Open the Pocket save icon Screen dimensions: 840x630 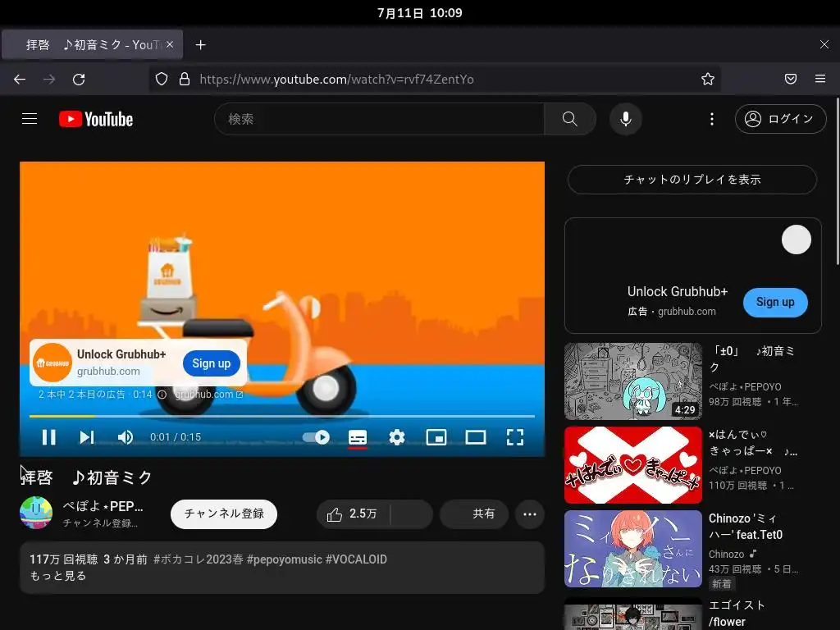coord(791,80)
